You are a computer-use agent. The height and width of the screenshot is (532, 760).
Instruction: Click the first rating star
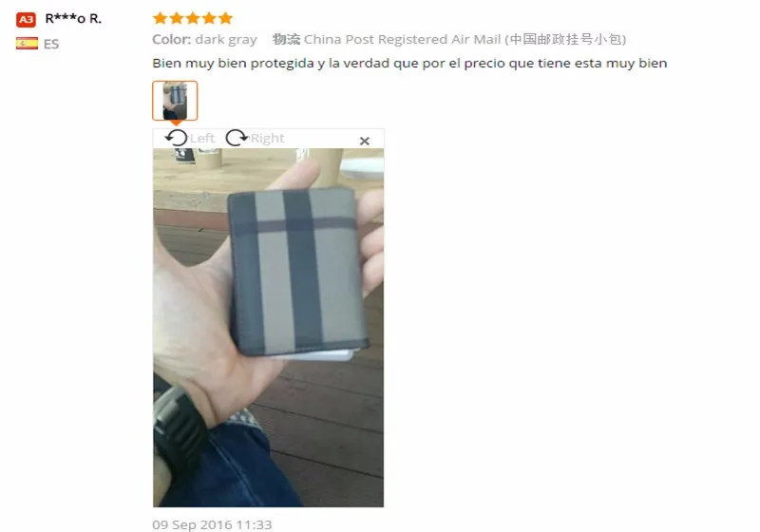click(x=160, y=18)
